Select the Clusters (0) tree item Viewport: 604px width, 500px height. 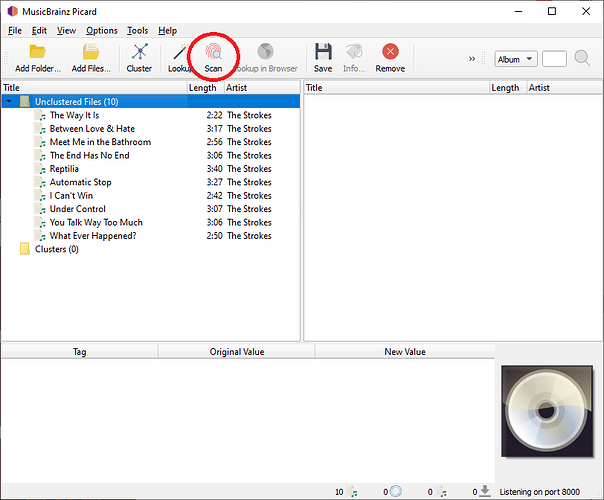(57, 249)
